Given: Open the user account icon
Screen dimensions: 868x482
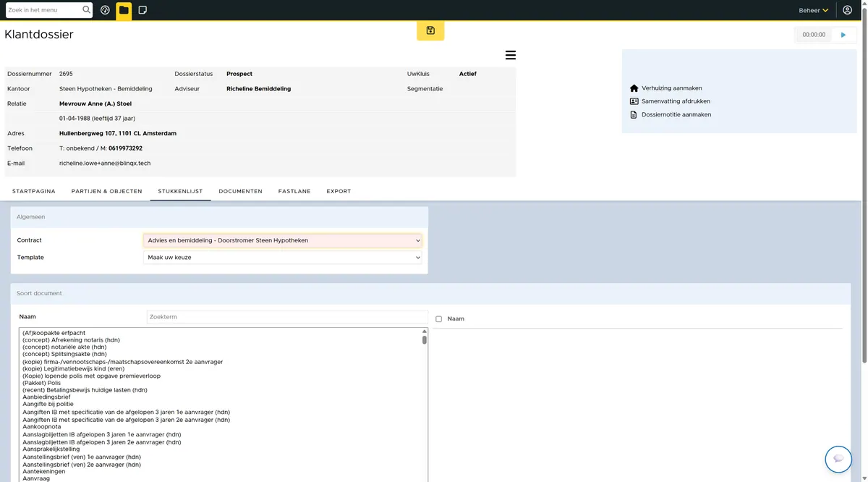Looking at the screenshot, I should point(848,10).
